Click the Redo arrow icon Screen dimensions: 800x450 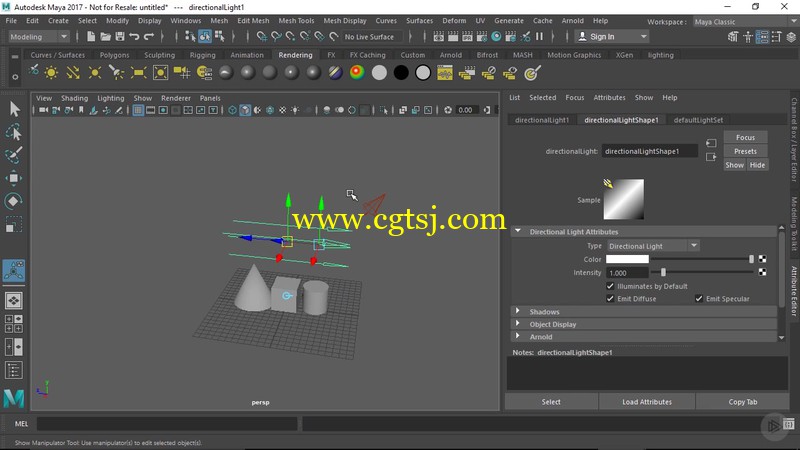(149, 37)
